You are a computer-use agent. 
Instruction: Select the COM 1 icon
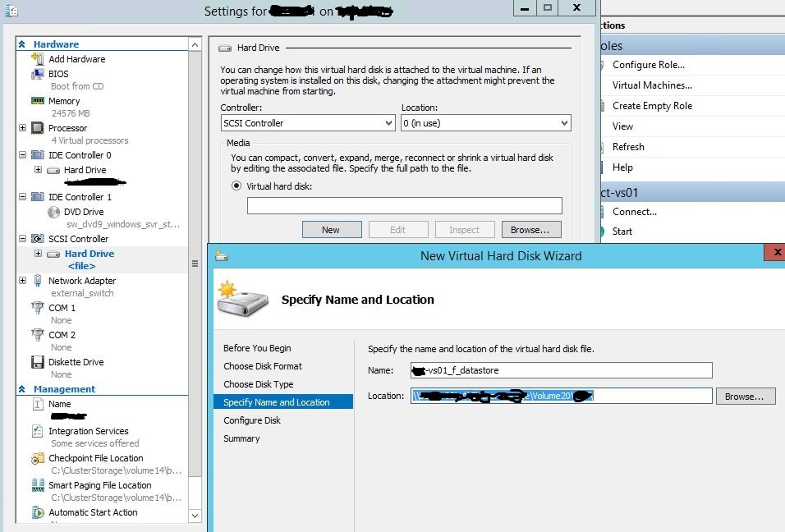37,307
